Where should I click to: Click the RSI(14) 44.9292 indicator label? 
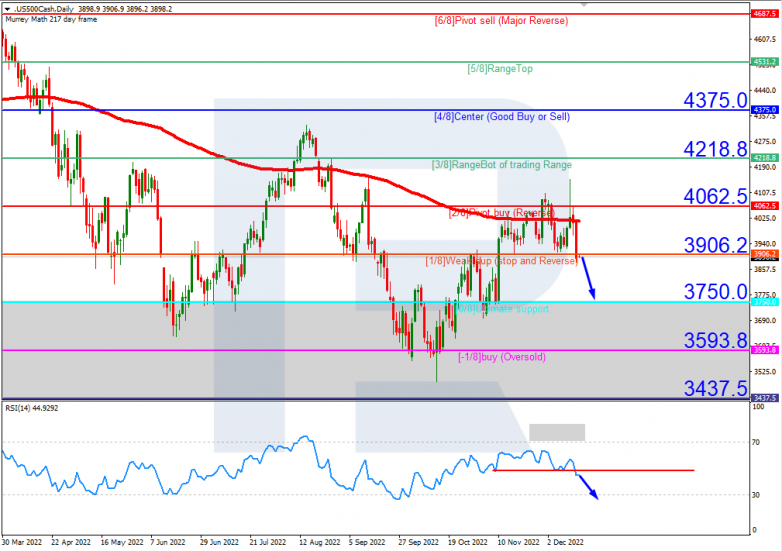coord(32,408)
